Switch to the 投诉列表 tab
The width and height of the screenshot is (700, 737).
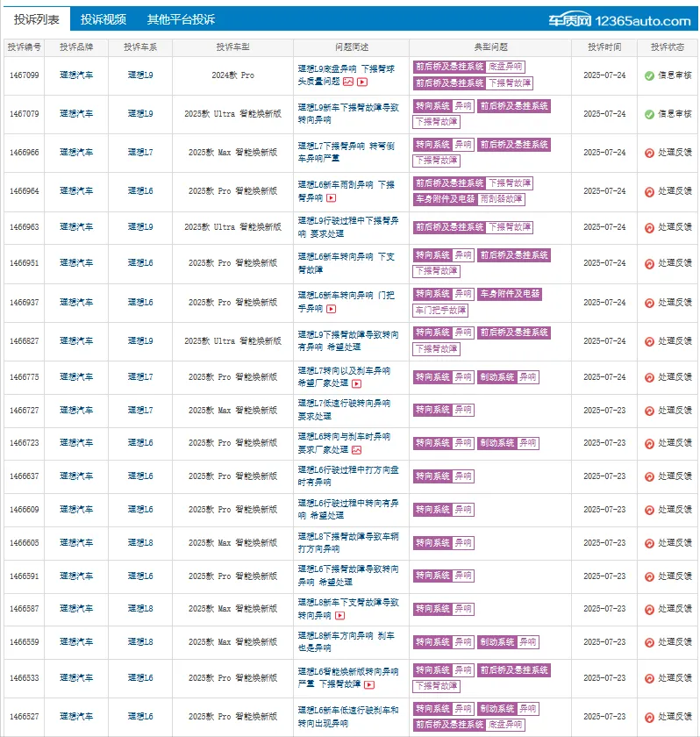36,19
